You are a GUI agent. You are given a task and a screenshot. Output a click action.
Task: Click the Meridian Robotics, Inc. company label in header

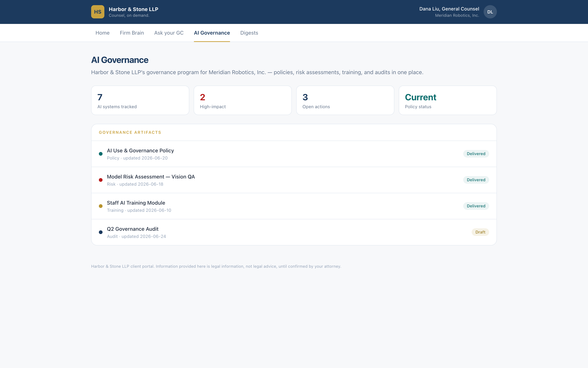pyautogui.click(x=457, y=16)
